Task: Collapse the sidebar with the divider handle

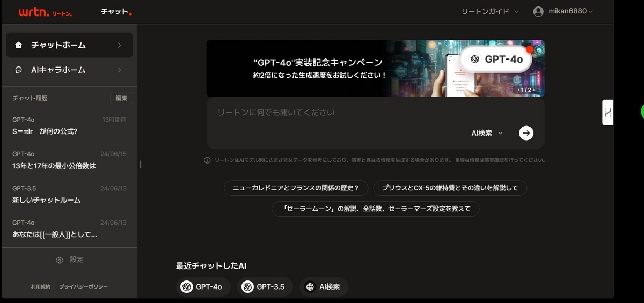Action: 141,164
